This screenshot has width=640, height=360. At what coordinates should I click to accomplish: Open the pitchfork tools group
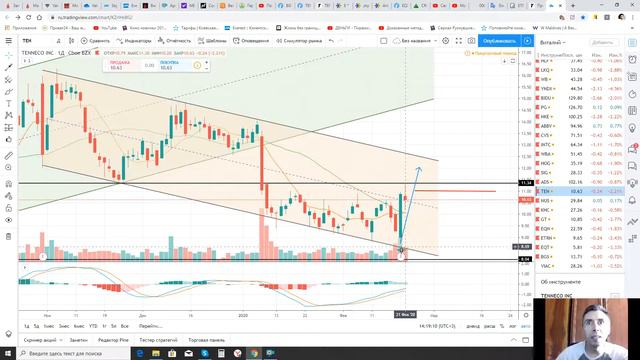(x=9, y=80)
